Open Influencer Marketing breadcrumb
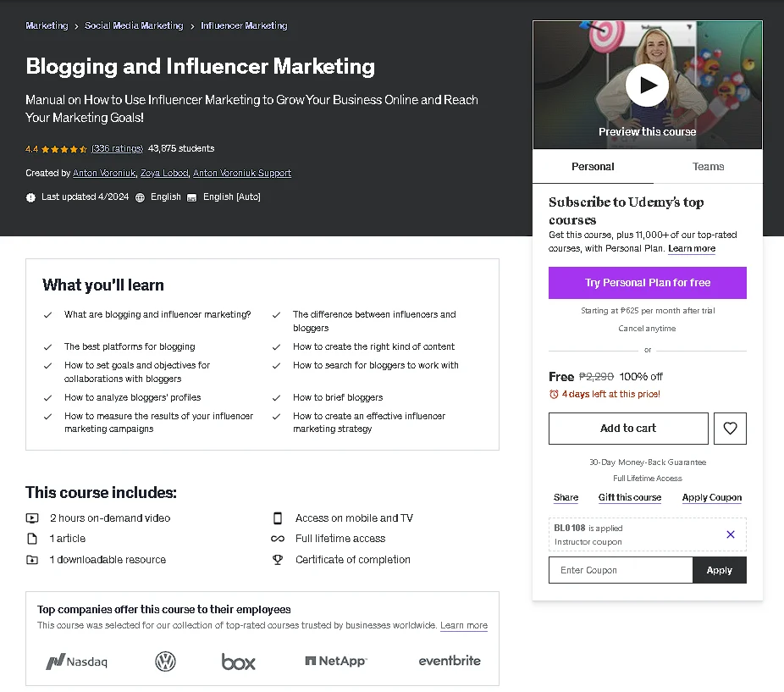 (x=244, y=25)
